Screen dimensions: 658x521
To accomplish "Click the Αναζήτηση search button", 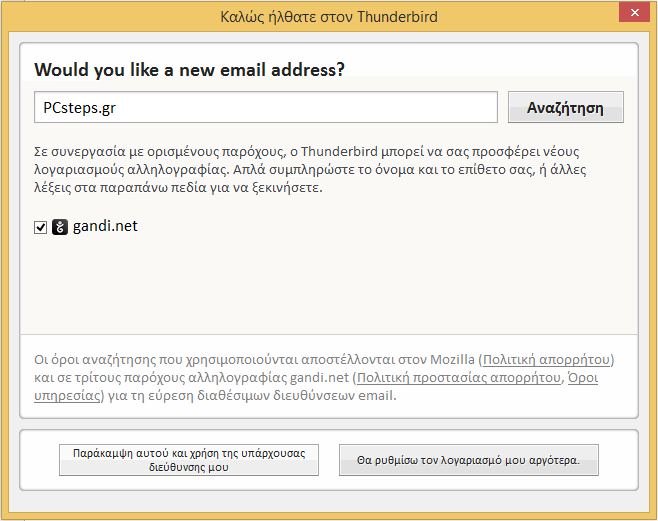I will pyautogui.click(x=566, y=107).
